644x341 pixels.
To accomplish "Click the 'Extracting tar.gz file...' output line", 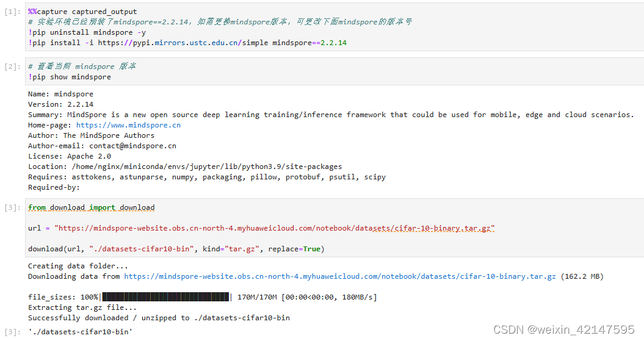I will [82, 308].
